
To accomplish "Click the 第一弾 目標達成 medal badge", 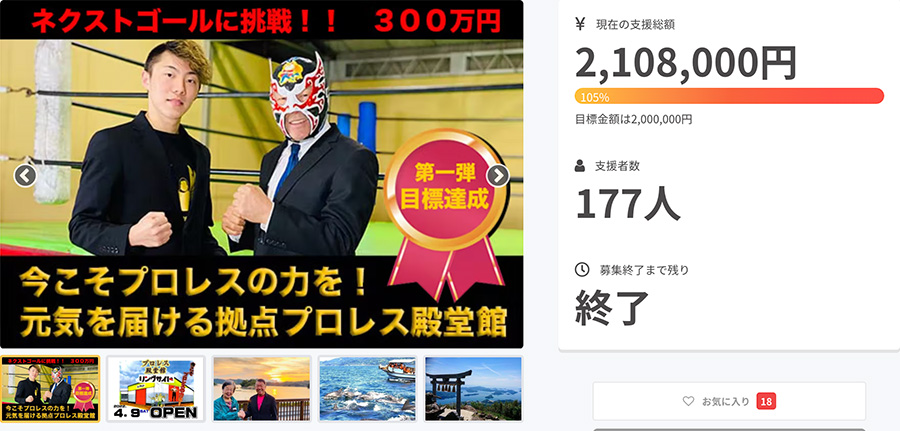I will coord(446,212).
